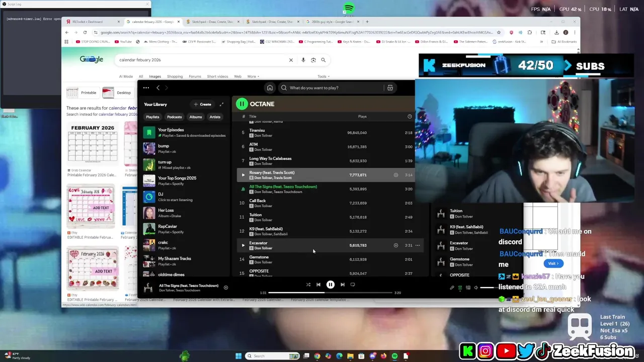Click the Windows taskbar Search box
This screenshot has height=362, width=644.
tap(273, 356)
